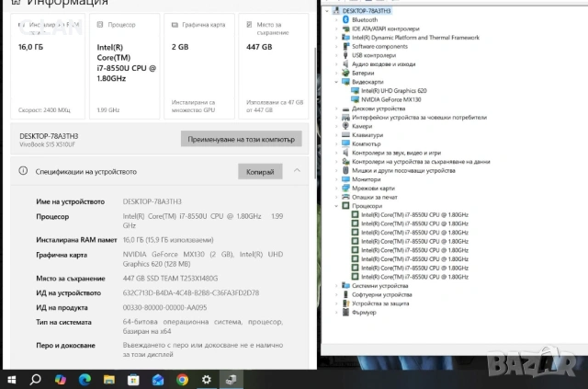Screen dimensions: 588x389
Task: Collapse the Видеокарти node
Action: coord(336,82)
